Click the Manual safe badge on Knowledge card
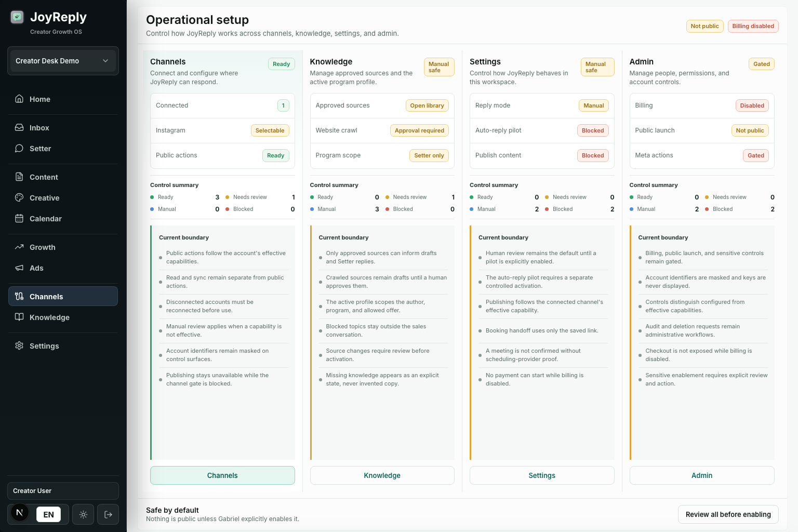Screen dimensions: 798x532 tap(439, 67)
